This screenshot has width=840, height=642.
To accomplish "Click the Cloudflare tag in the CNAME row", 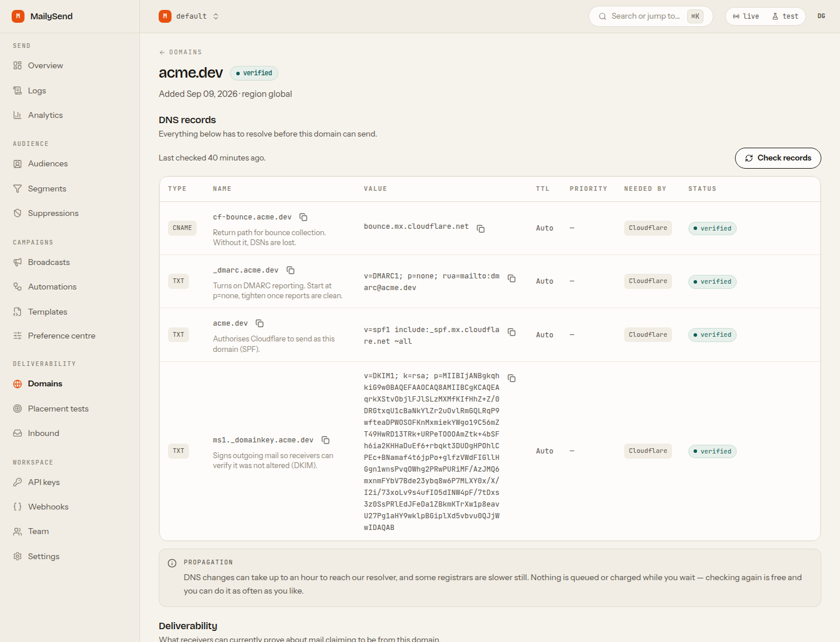I will [x=647, y=228].
